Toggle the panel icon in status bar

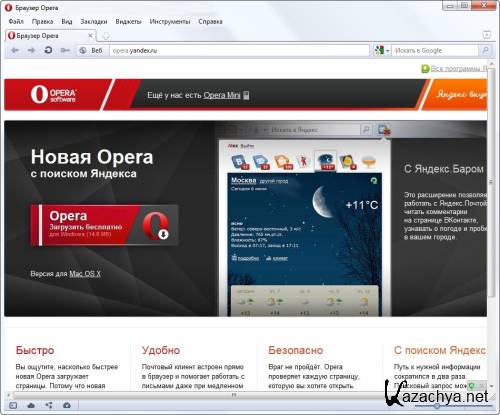[x=13, y=405]
